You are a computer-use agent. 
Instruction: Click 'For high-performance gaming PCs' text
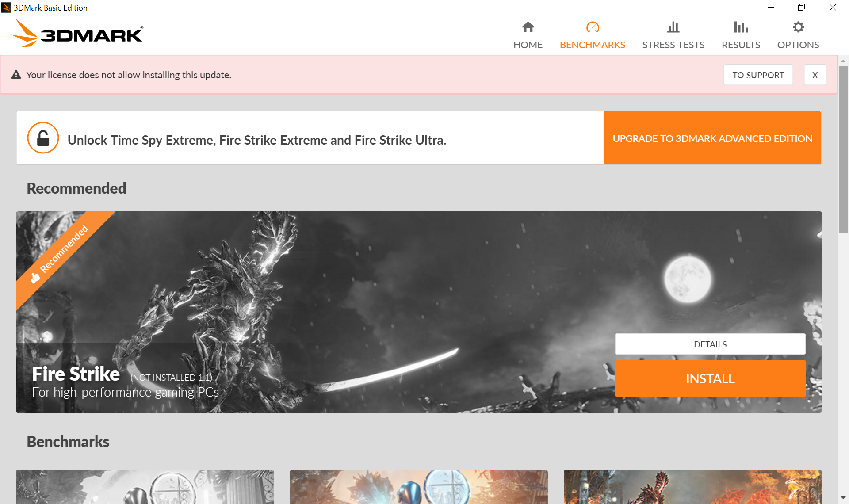click(125, 392)
